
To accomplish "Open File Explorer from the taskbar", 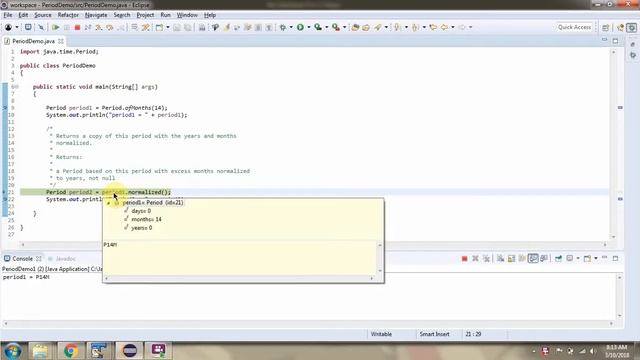I will click(x=40, y=350).
